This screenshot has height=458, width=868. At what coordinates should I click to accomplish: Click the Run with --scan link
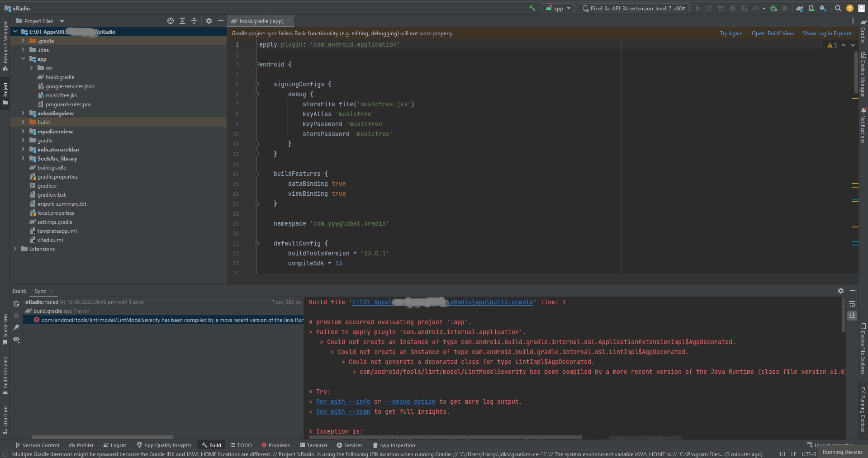343,411
